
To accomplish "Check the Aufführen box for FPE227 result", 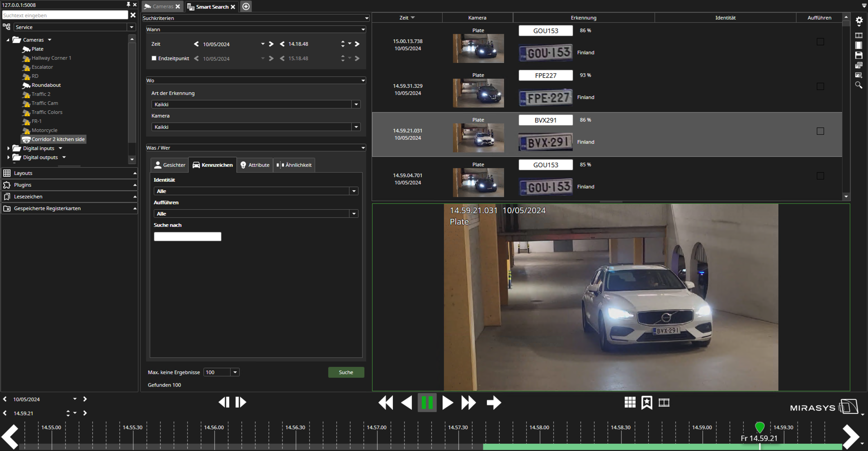I will [820, 86].
